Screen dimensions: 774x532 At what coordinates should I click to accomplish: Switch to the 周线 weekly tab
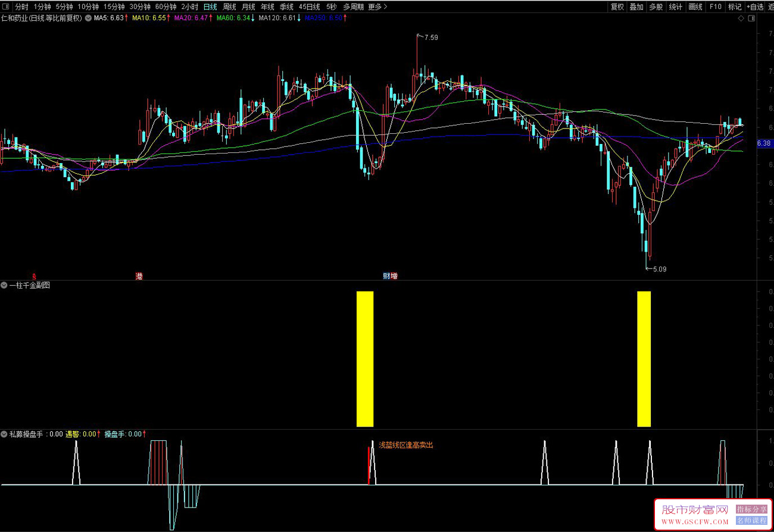(x=229, y=7)
